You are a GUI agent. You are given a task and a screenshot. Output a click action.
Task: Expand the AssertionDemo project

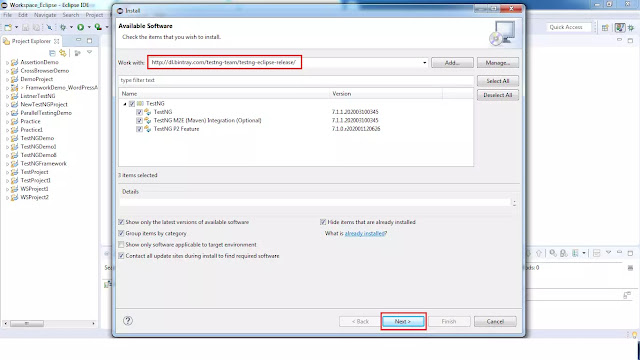[7, 62]
